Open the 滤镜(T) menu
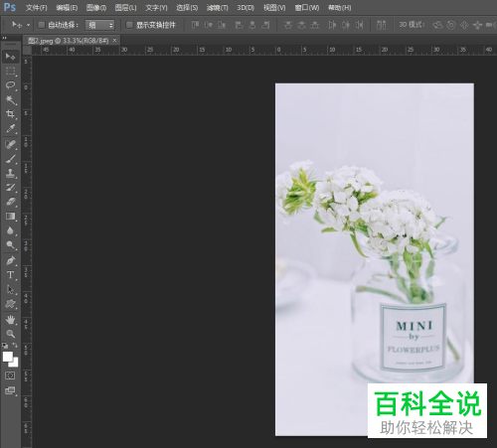 click(217, 8)
